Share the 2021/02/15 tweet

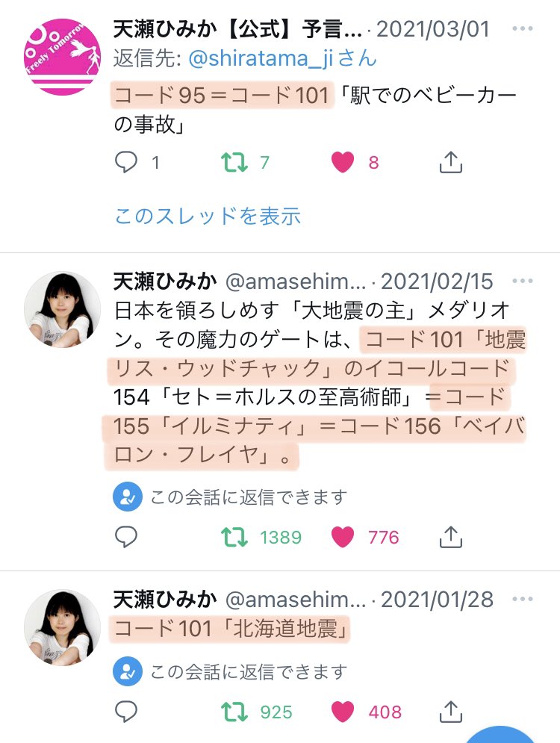point(450,537)
